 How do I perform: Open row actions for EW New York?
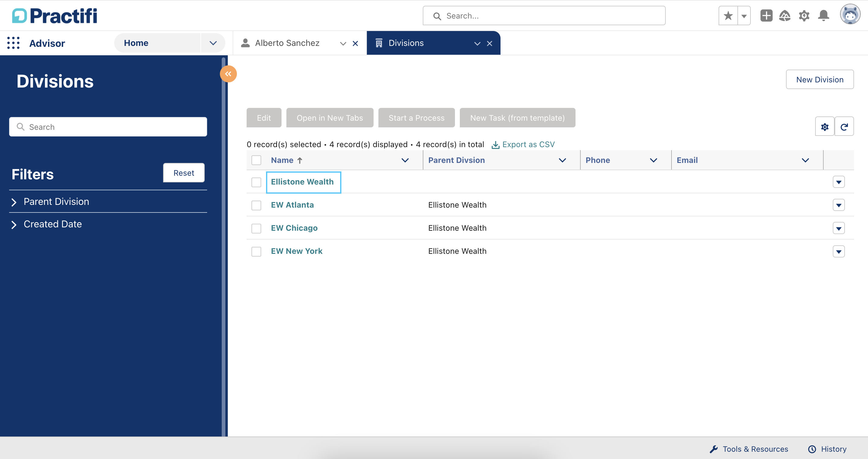click(838, 251)
